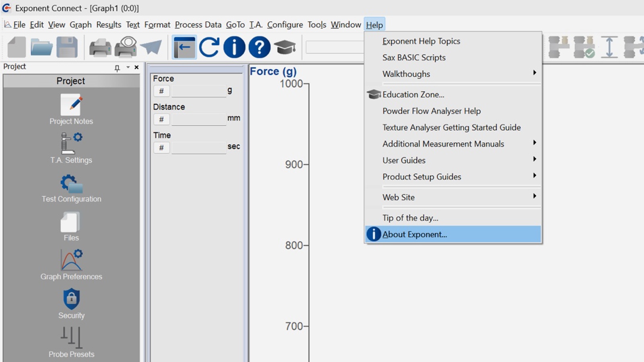
Task: Expand Additional Measurement Manuals submenu
Action: point(453,144)
